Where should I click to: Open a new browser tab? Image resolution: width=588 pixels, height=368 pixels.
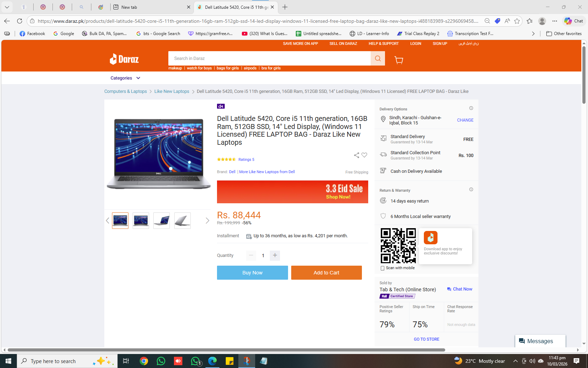pos(285,7)
